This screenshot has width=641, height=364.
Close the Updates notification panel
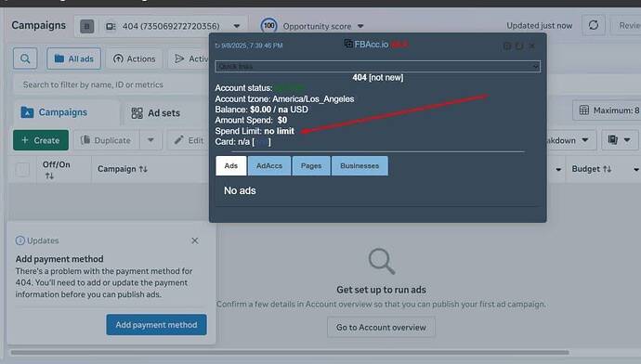(194, 240)
